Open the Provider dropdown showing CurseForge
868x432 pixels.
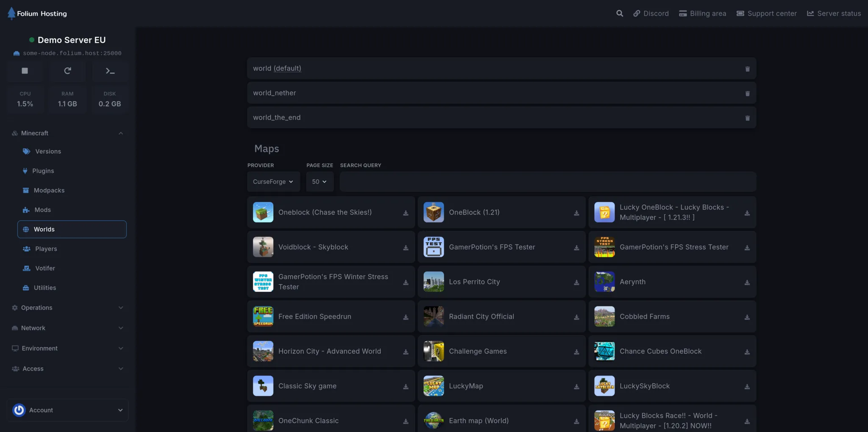[x=273, y=182]
